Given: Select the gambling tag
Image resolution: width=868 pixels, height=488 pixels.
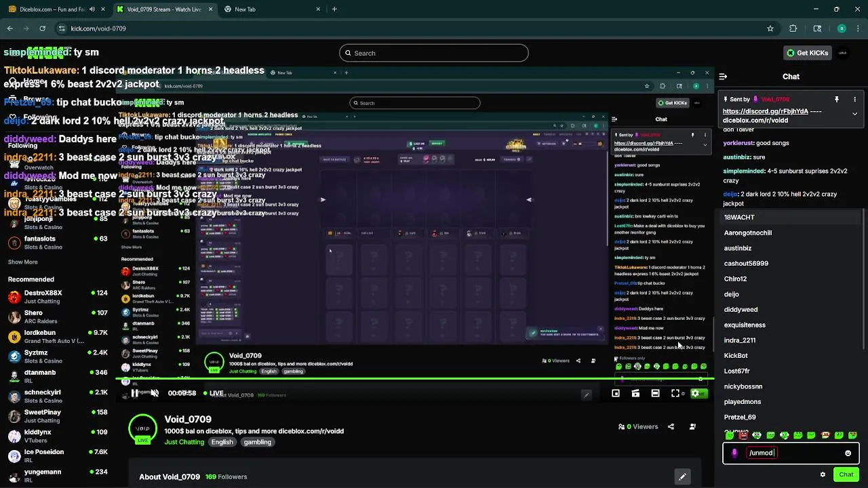Looking at the screenshot, I should (x=258, y=442).
